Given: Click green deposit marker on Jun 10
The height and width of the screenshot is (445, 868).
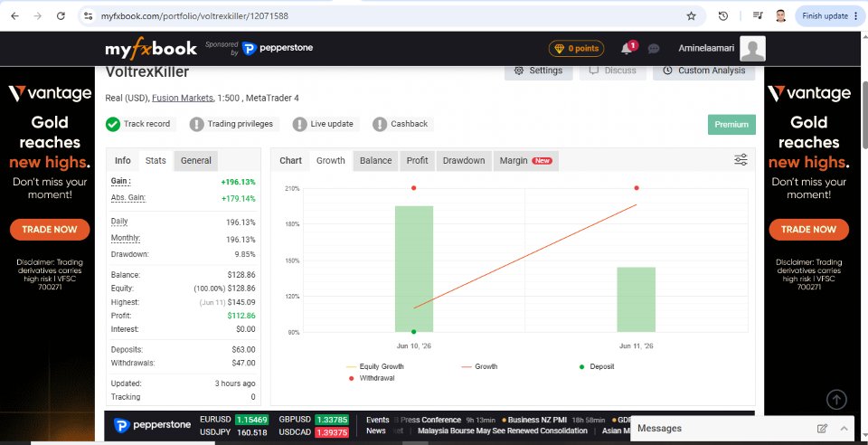Looking at the screenshot, I should tap(413, 332).
